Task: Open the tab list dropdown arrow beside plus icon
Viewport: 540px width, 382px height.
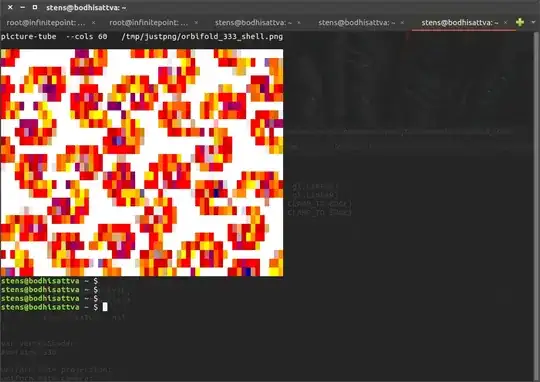Action: coord(533,22)
